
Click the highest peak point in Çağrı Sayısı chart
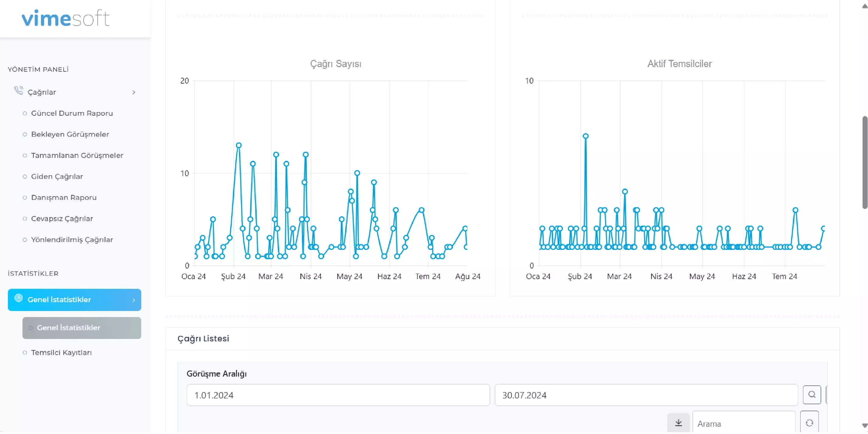(x=239, y=146)
